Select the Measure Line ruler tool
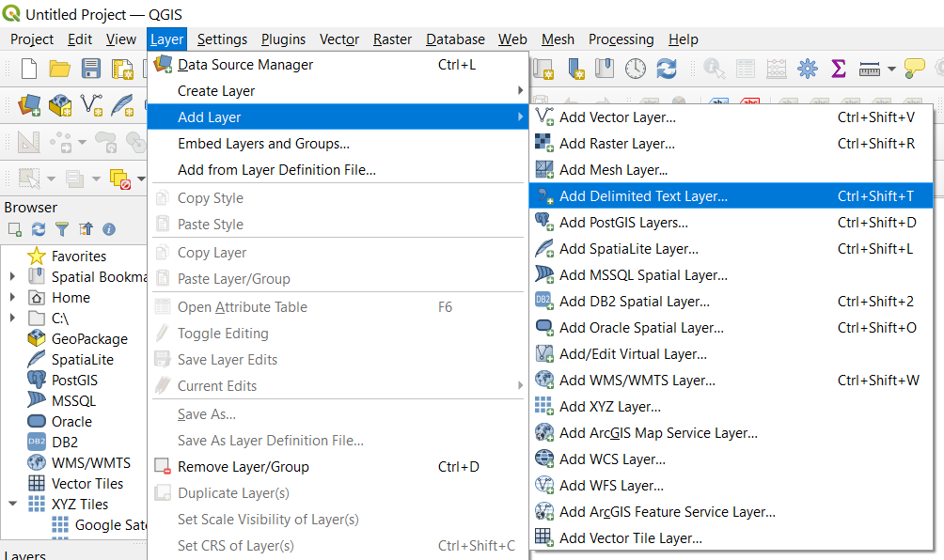The image size is (944, 560). click(x=870, y=70)
